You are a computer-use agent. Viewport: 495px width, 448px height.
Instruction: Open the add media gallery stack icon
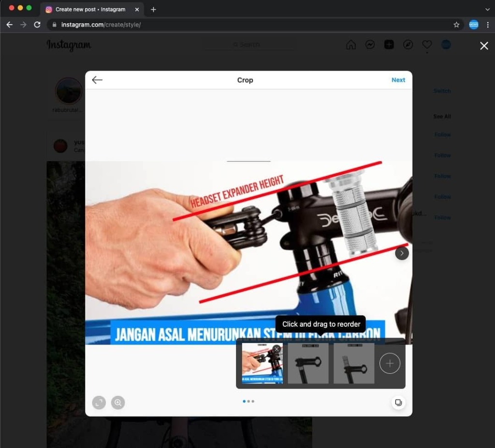(x=398, y=403)
